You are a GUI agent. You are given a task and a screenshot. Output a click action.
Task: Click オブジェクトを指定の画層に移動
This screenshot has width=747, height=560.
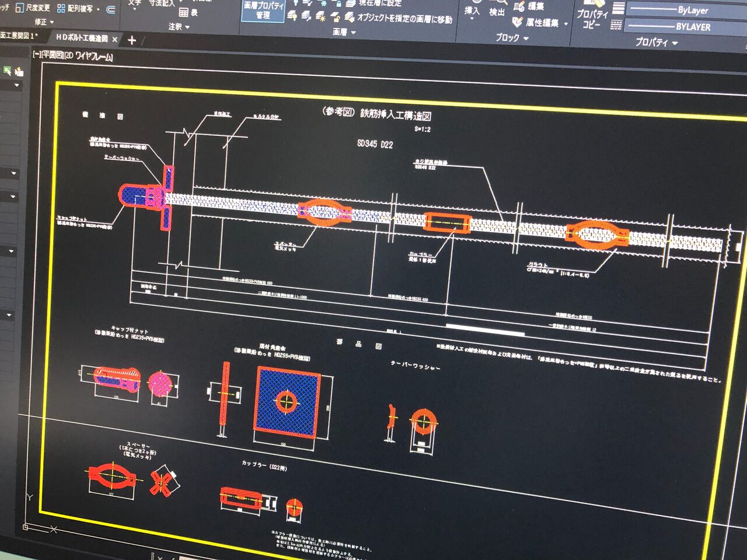tap(399, 19)
